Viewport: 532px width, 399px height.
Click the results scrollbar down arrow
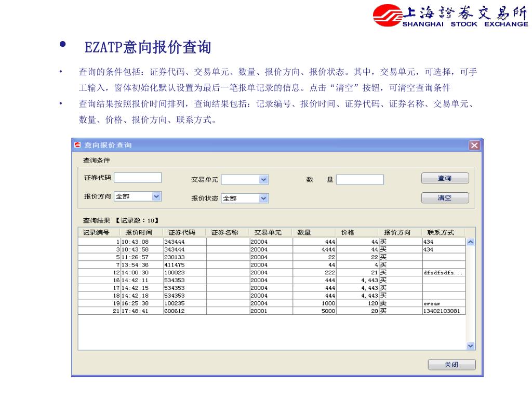pos(471,345)
